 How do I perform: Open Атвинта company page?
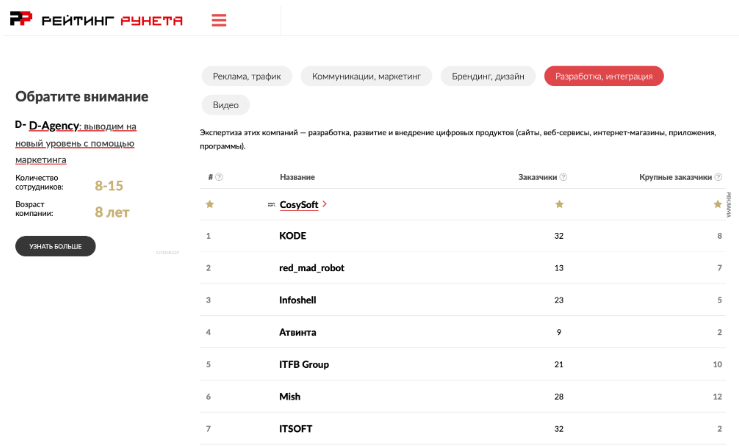tap(297, 332)
